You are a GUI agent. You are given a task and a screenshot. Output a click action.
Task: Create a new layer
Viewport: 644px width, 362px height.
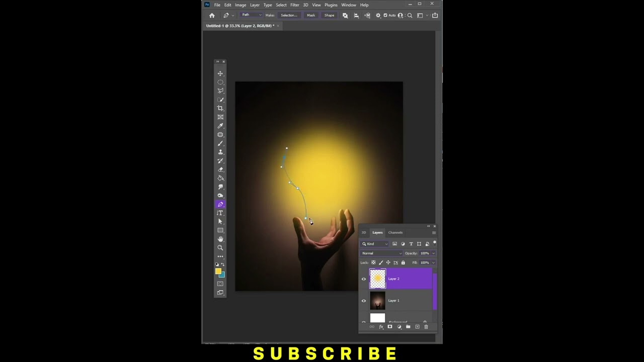[417, 327]
